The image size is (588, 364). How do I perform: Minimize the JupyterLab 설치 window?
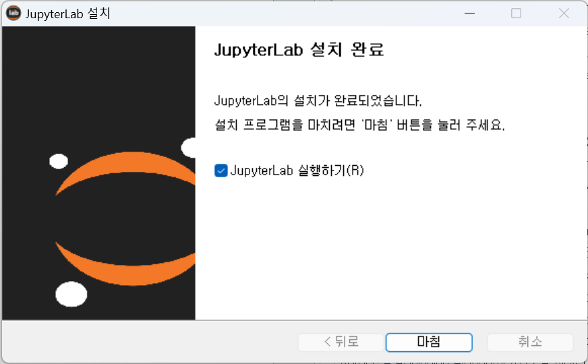(469, 13)
